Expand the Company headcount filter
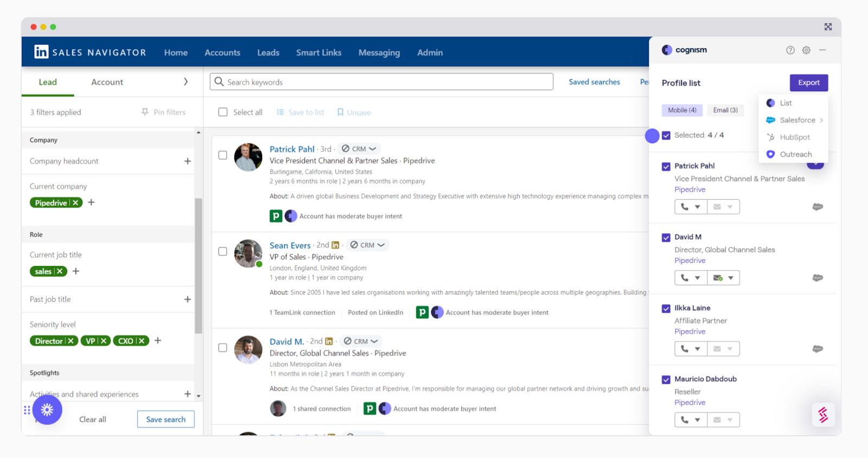868x458 pixels. point(188,161)
